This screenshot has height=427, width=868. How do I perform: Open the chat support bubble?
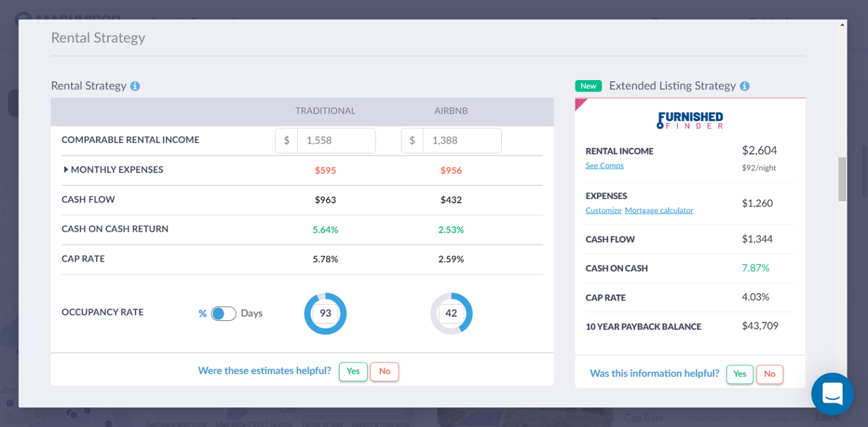(832, 394)
